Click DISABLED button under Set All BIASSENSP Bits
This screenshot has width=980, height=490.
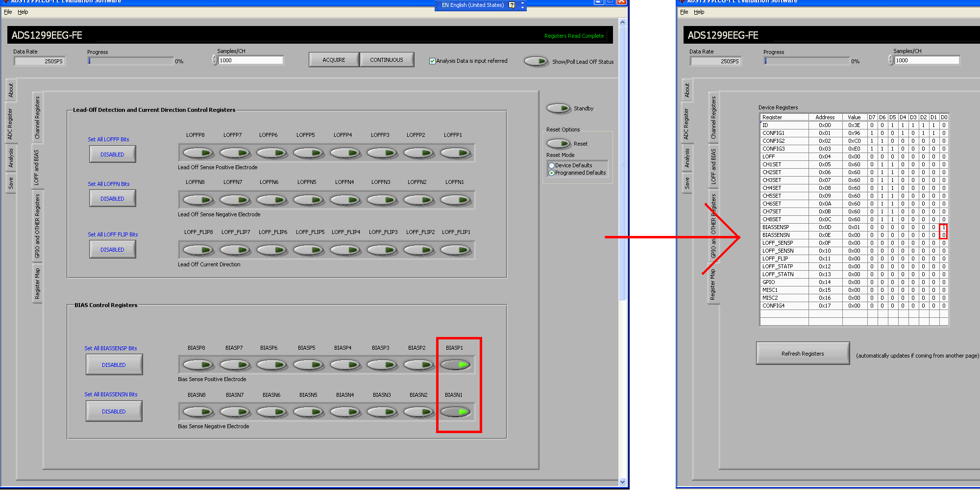point(114,365)
